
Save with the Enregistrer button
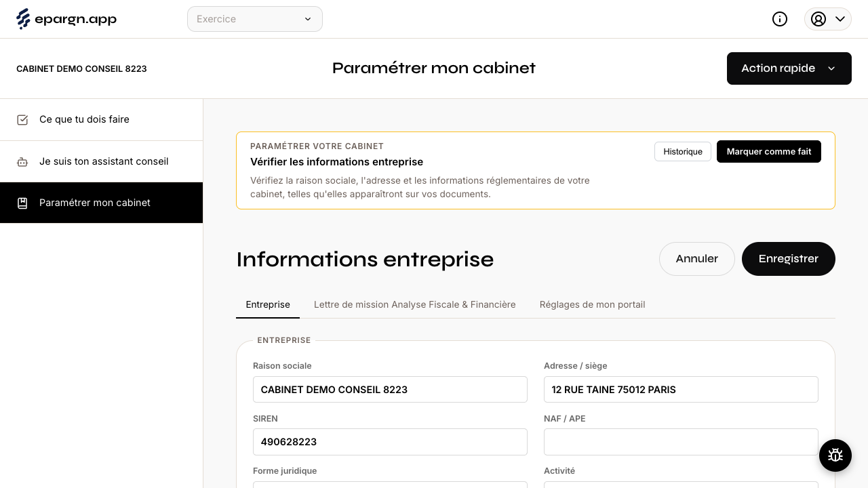(x=789, y=259)
